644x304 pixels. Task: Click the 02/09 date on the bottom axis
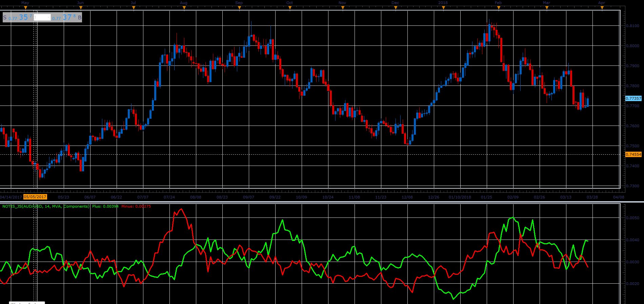coord(513,197)
